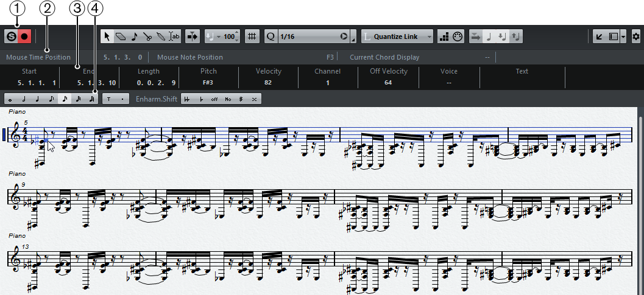Pick the Insert Note tool
The height and width of the screenshot is (295, 644).
point(134,36)
